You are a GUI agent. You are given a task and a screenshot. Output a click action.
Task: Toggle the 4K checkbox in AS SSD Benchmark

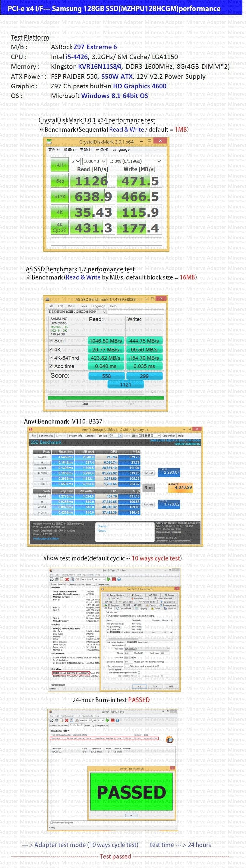tap(51, 349)
